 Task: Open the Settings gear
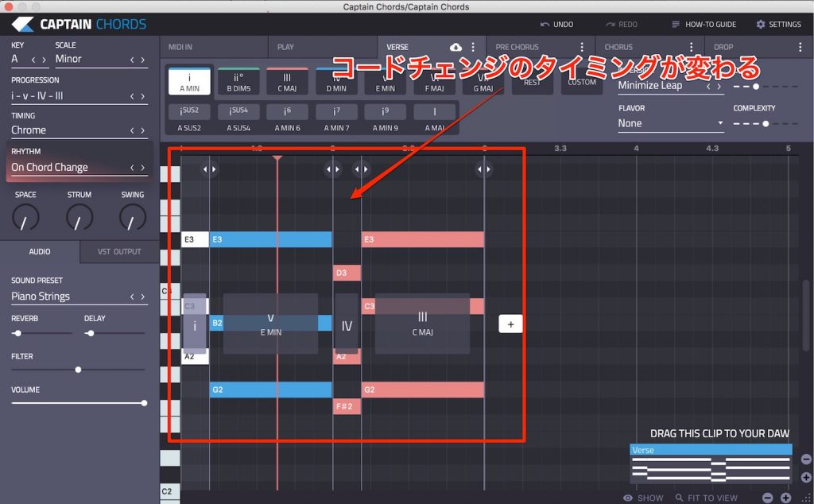click(x=761, y=25)
